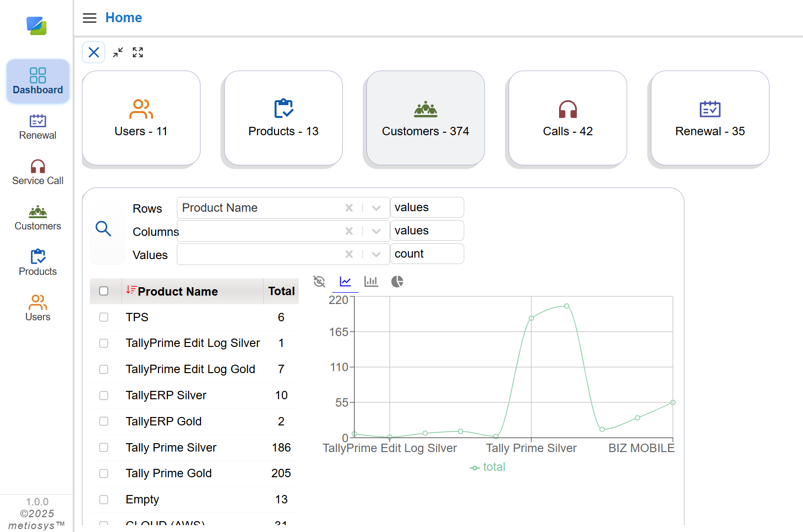Click the hide chart eye-slash icon
Viewport: 803px width, 532px height.
[320, 281]
